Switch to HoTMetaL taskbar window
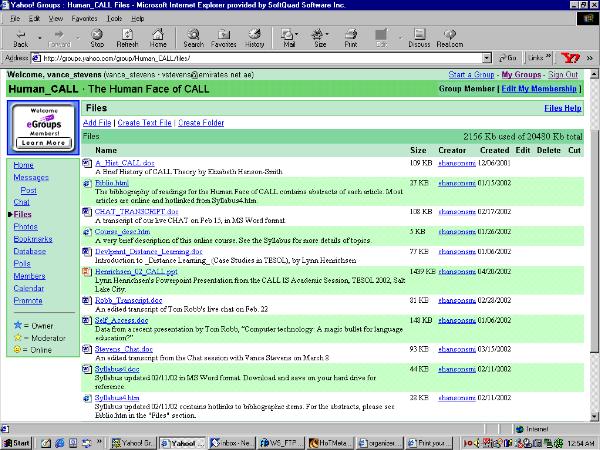Screen dimensions: 600x450 click(x=330, y=443)
